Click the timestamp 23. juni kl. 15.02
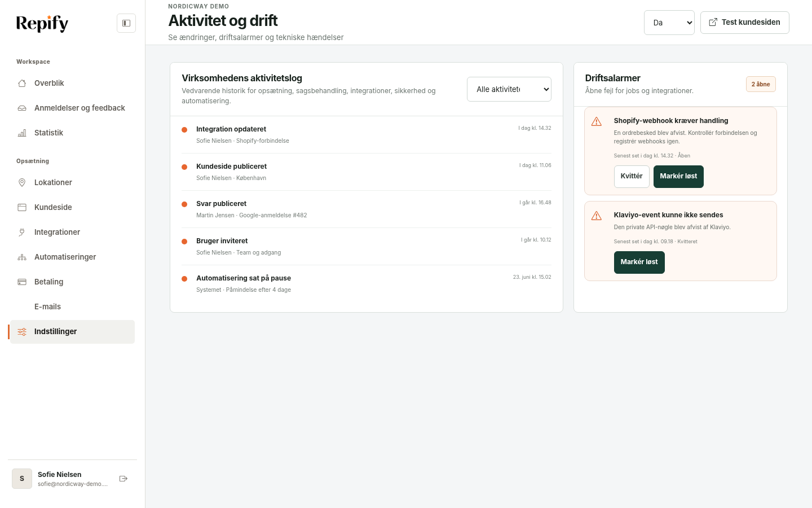Screen dimensions: 812x508 click(x=532, y=277)
